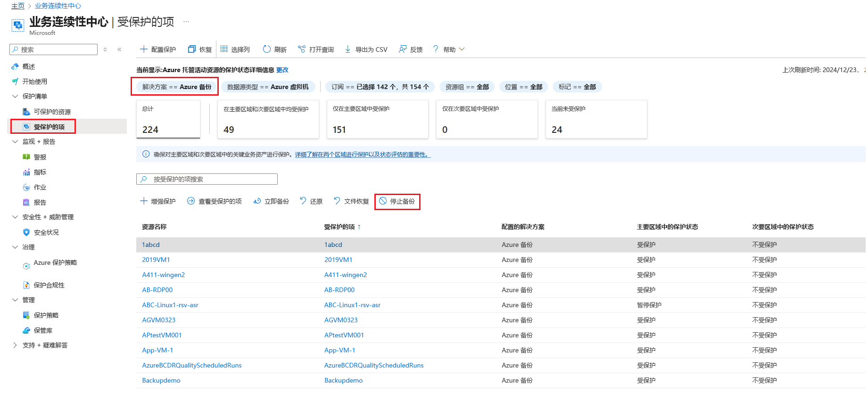The height and width of the screenshot is (401, 868).
Task: Open the 主页 breadcrumb link
Action: (18, 6)
